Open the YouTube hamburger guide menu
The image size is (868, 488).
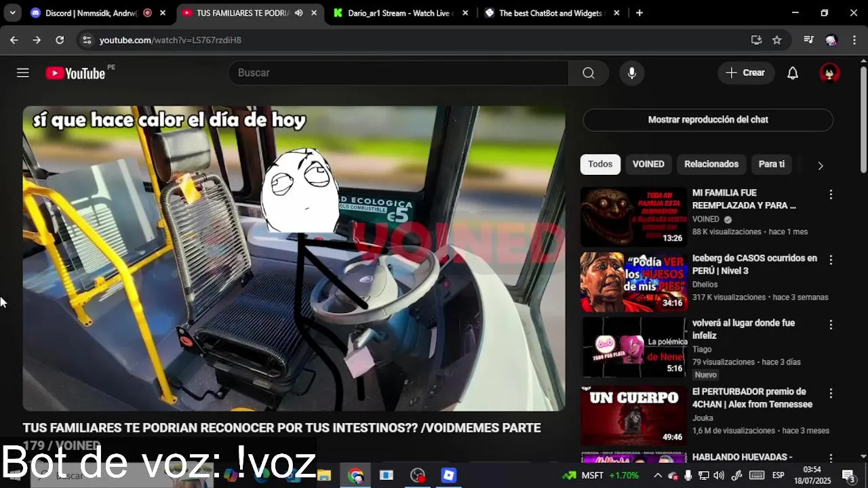(x=23, y=73)
